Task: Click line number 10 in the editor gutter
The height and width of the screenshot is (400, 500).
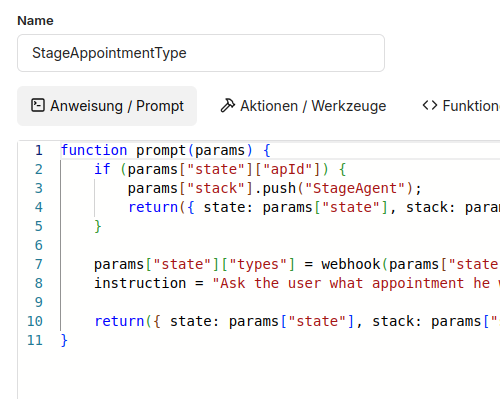Action: point(35,321)
